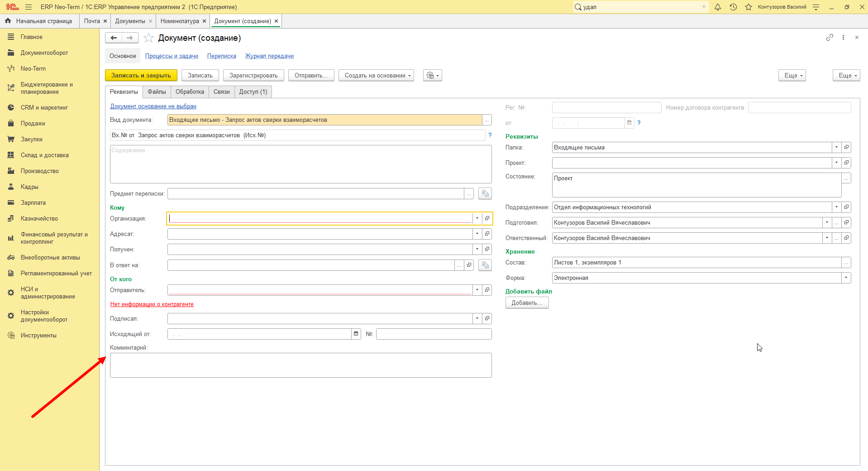Click the Добавить file button

click(x=527, y=303)
